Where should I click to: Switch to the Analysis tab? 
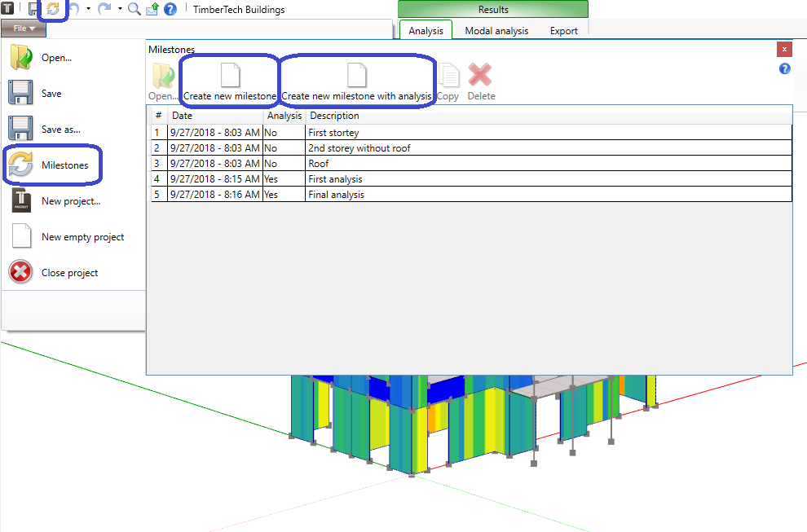coord(426,30)
